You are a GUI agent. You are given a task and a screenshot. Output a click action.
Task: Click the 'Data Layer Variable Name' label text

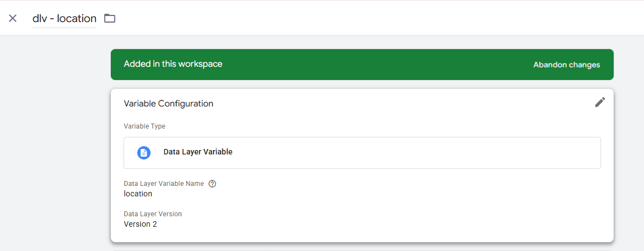[164, 184]
